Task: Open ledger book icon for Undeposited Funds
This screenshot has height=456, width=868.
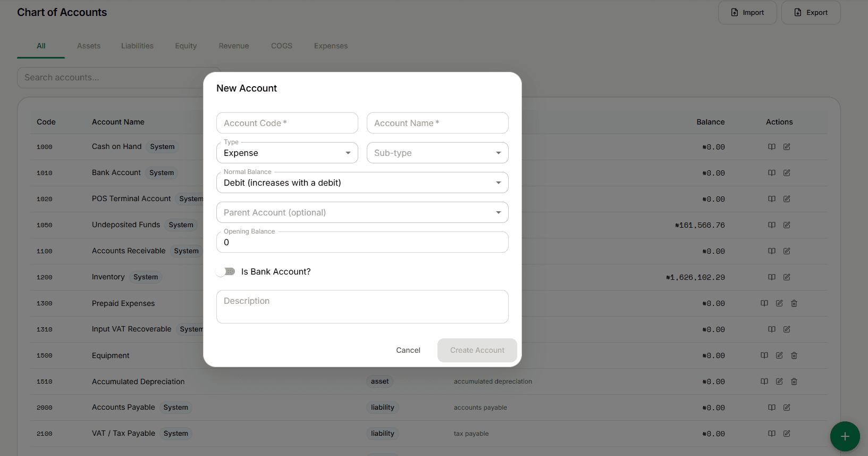Action: coord(772,225)
